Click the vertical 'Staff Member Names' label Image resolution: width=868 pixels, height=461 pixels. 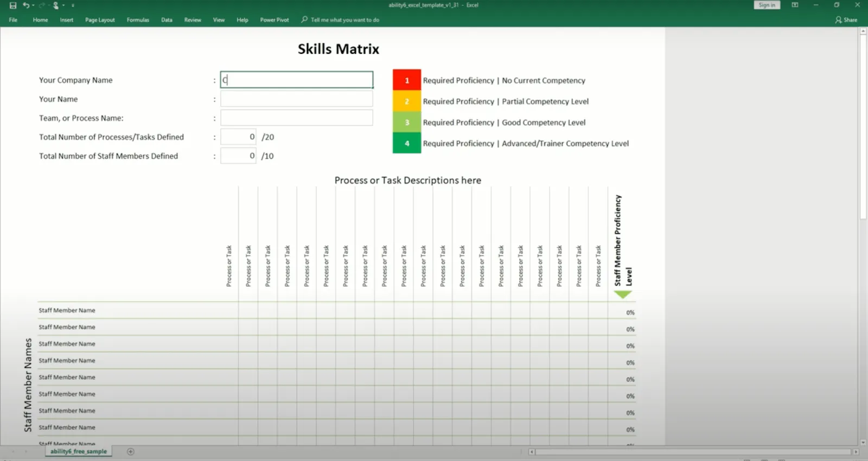(28, 385)
